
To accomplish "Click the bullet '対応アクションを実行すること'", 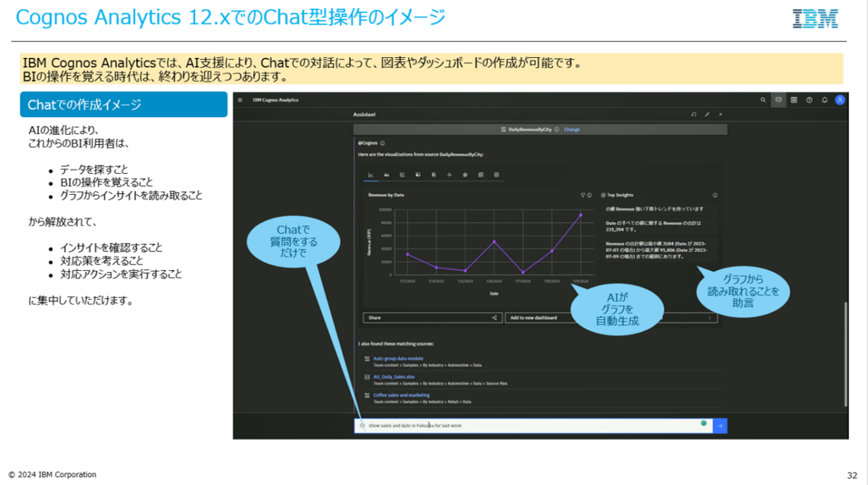I will pyautogui.click(x=121, y=274).
